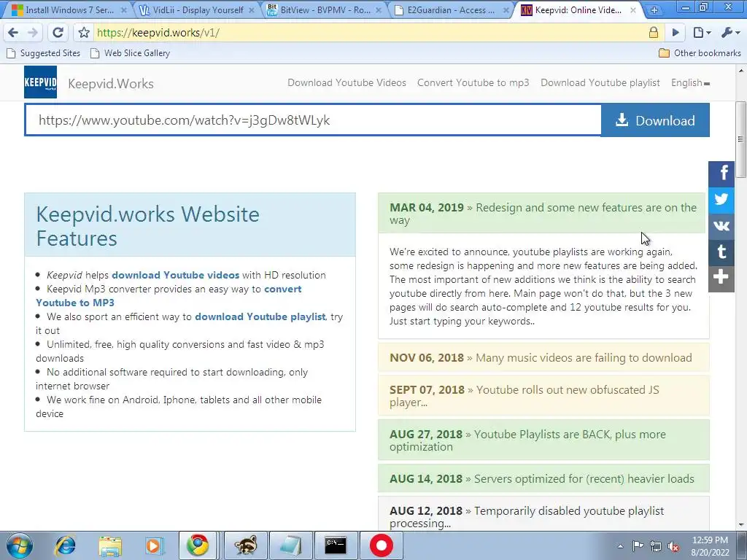Viewport: 747px width, 560px height.
Task: Open Download Youtube Videos nav link
Action: coord(347,83)
